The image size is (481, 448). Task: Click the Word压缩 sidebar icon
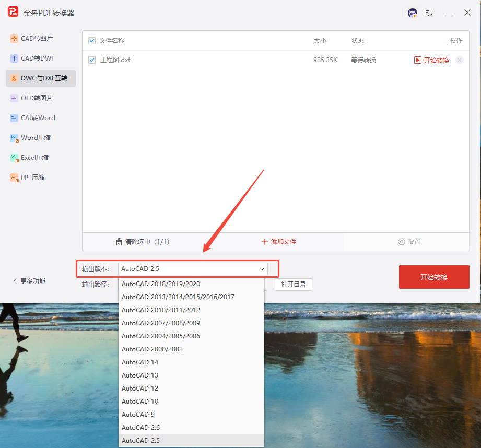(14, 138)
